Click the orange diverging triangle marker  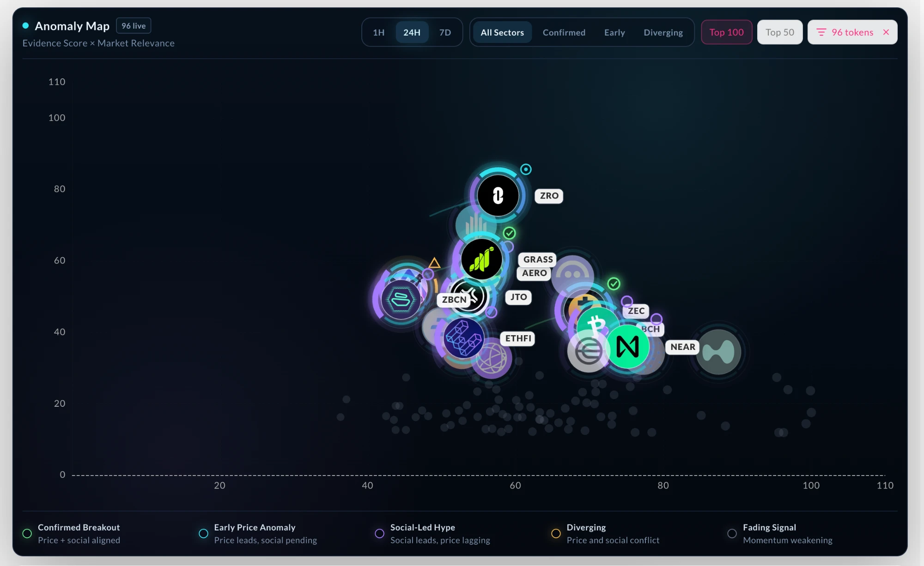tap(434, 263)
